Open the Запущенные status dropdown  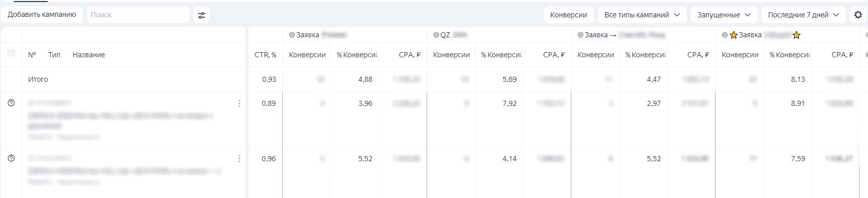coord(724,15)
